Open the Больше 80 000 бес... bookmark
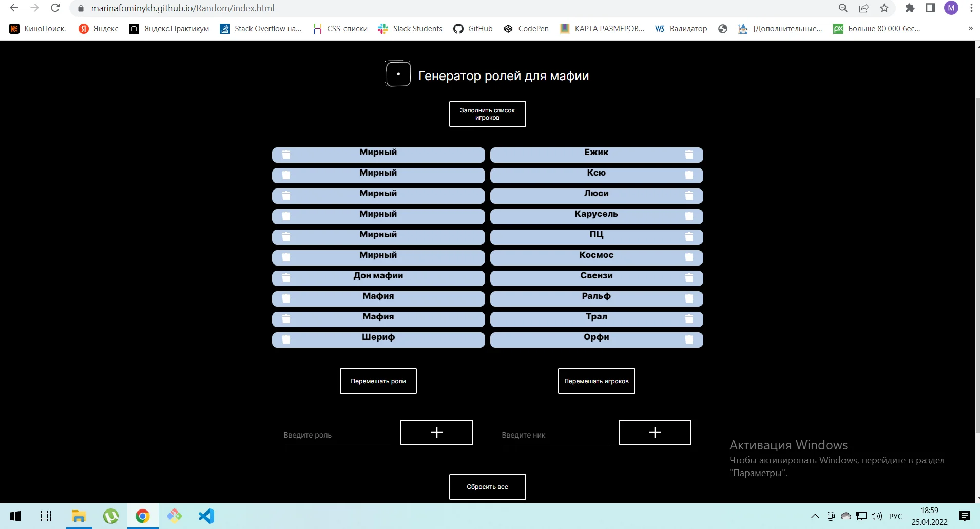This screenshot has height=529, width=980. click(877, 29)
